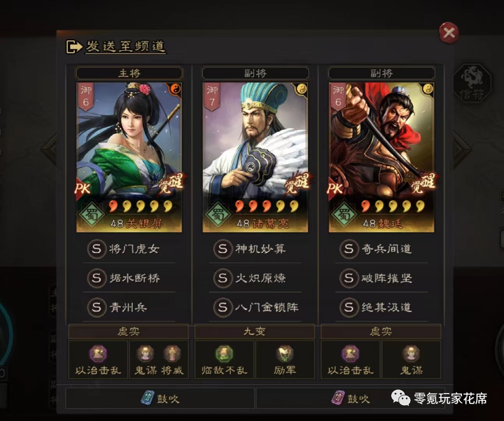Screen dimensions: 504x421
Task: Close the team detail dialog
Action: [x=449, y=33]
